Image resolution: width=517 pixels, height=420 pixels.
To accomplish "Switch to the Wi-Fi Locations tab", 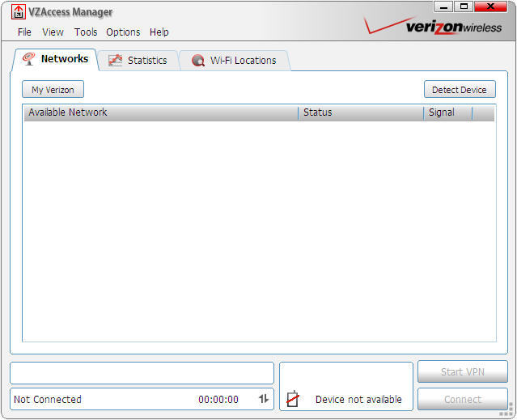I will click(x=235, y=61).
